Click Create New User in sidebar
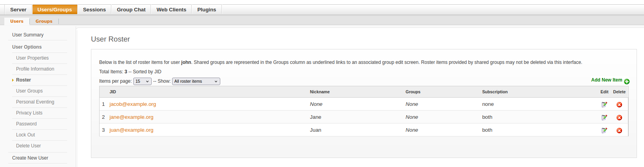This screenshot has height=167, width=644. pos(30,158)
